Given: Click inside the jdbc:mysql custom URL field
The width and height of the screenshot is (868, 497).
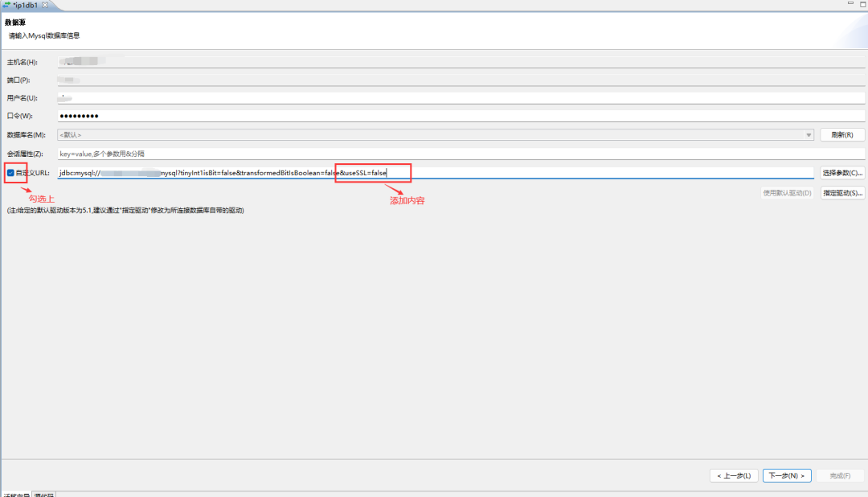Looking at the screenshot, I should click(436, 173).
